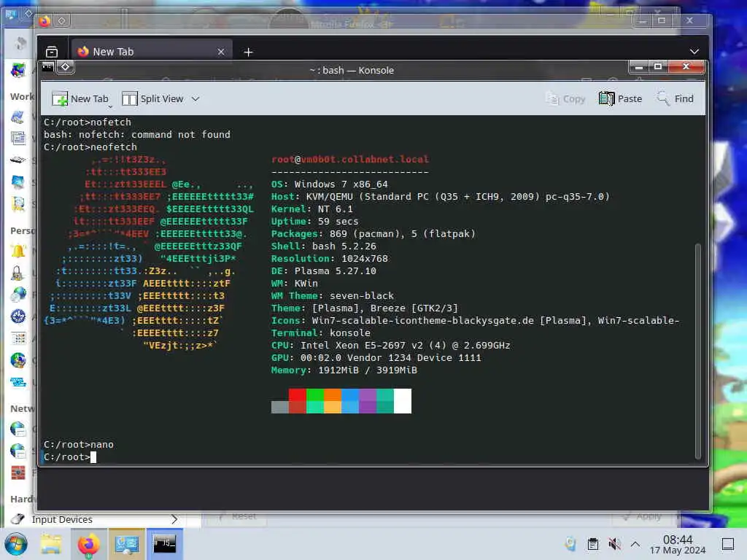Viewport: 747px width, 560px height.
Task: Click the 'Shell: bash 5.2.26' line
Action: point(323,246)
